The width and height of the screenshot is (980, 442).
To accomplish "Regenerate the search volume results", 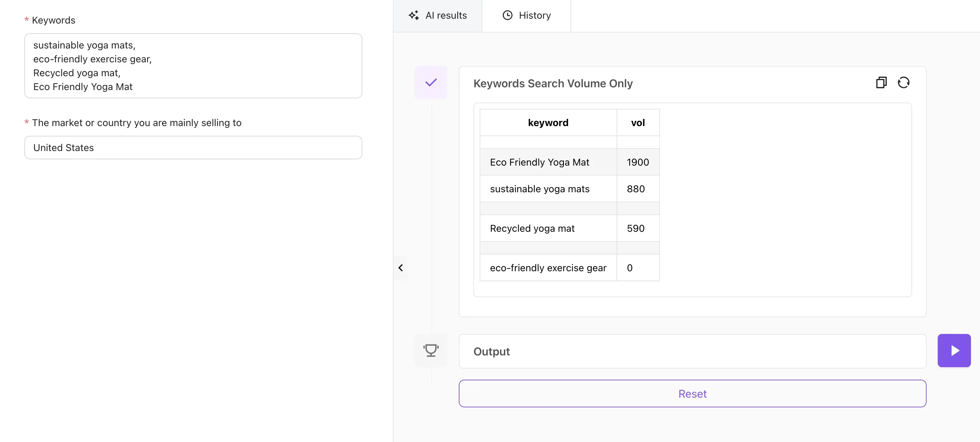I will [904, 82].
